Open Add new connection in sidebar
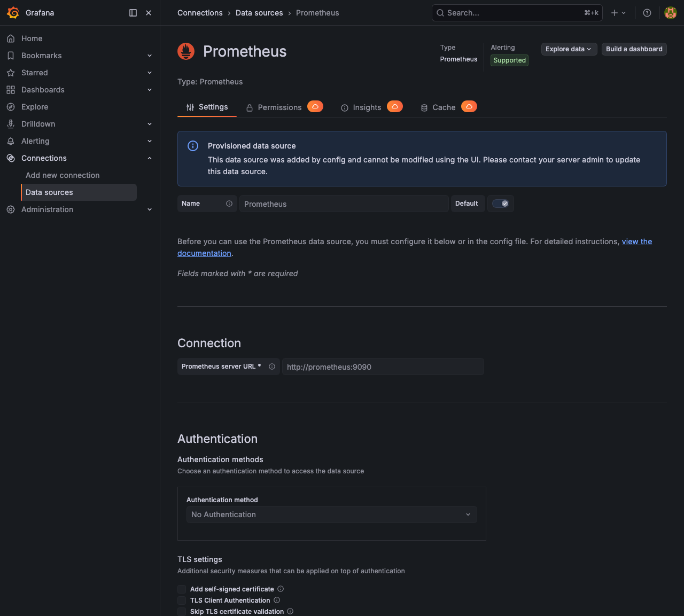684x616 pixels. pos(63,175)
